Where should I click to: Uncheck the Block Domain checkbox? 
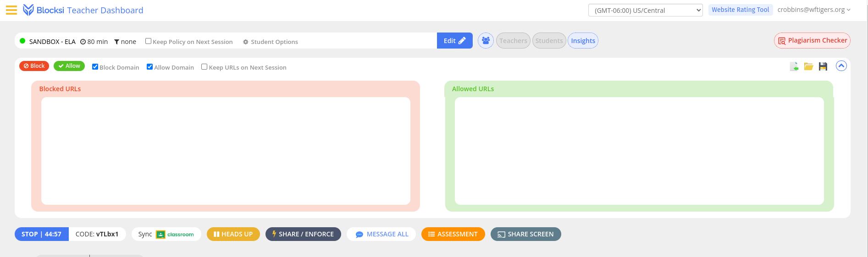95,67
